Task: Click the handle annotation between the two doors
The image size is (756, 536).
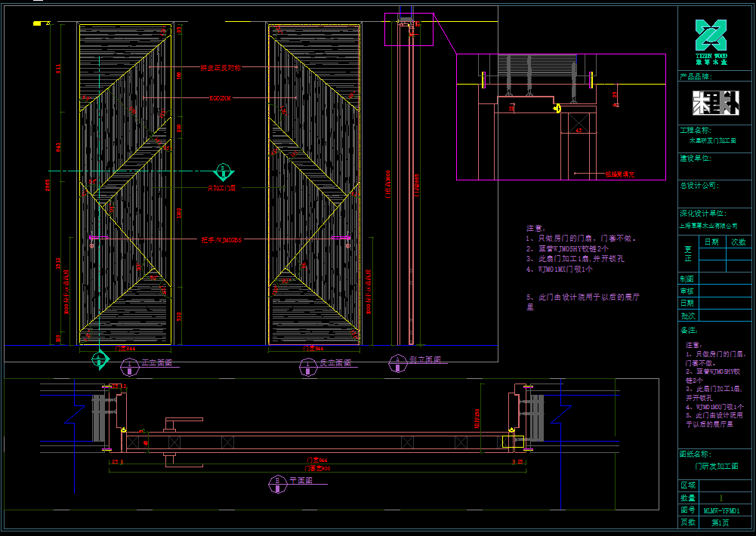Action: tap(221, 240)
